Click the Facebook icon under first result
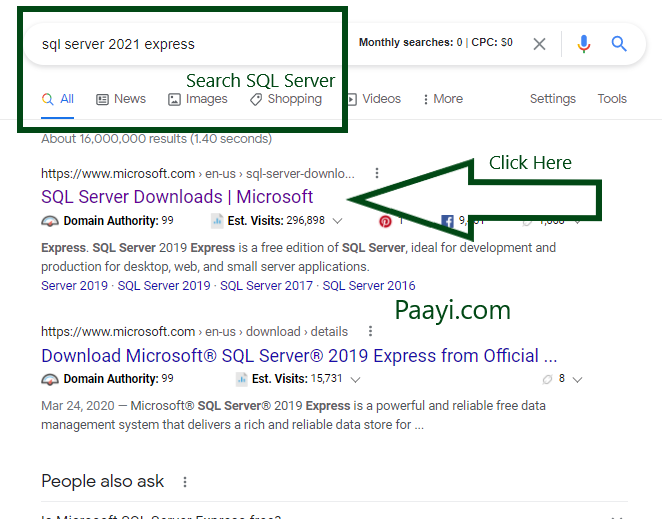 pyautogui.click(x=447, y=221)
